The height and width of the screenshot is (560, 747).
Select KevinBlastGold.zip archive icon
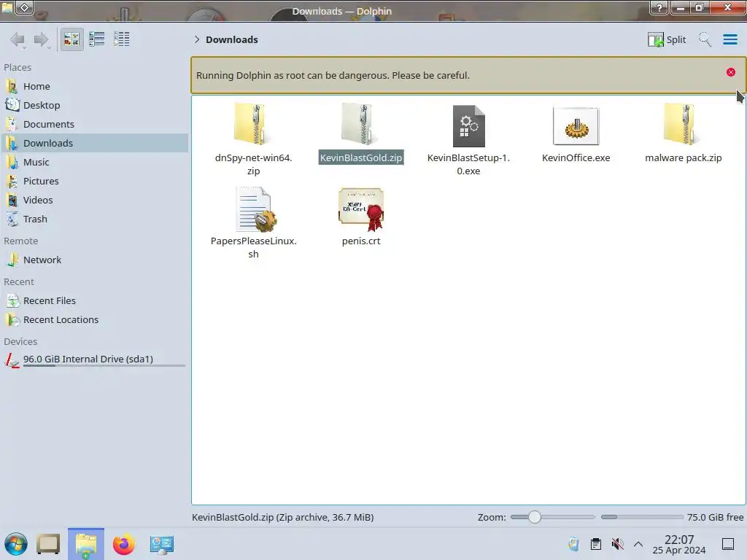point(360,125)
